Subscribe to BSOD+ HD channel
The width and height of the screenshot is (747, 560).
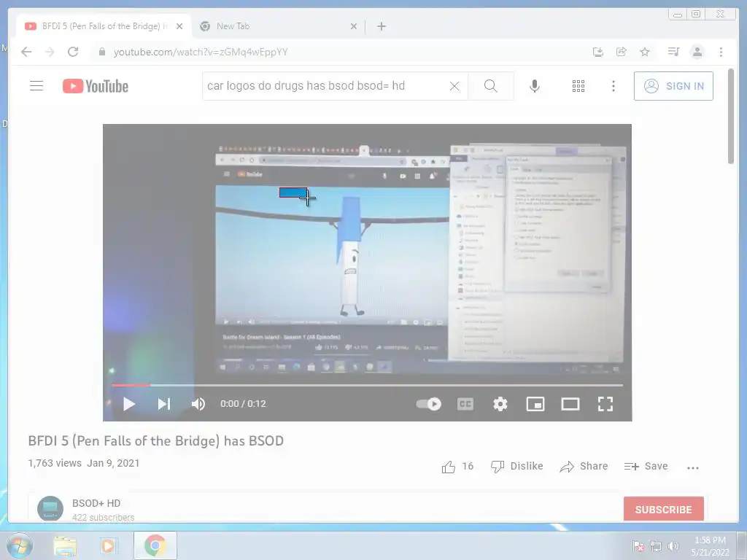(x=663, y=509)
